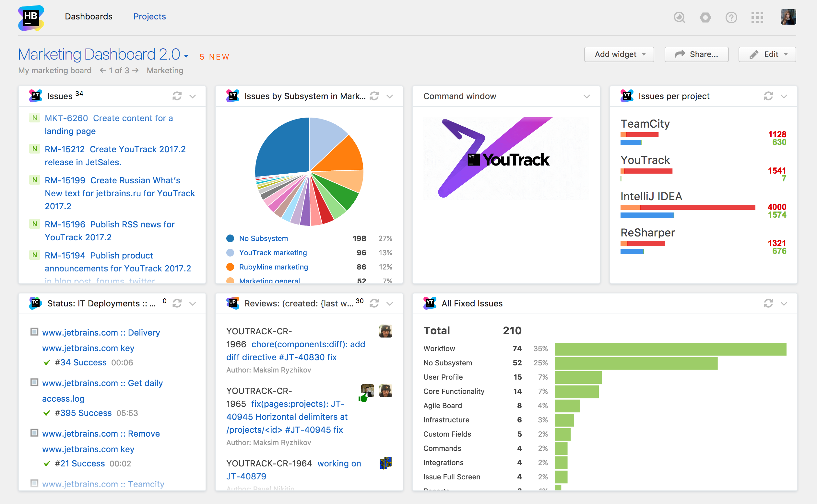817x504 pixels.
Task: Click TeamCity icon in Status widget header
Action: pyautogui.click(x=36, y=303)
